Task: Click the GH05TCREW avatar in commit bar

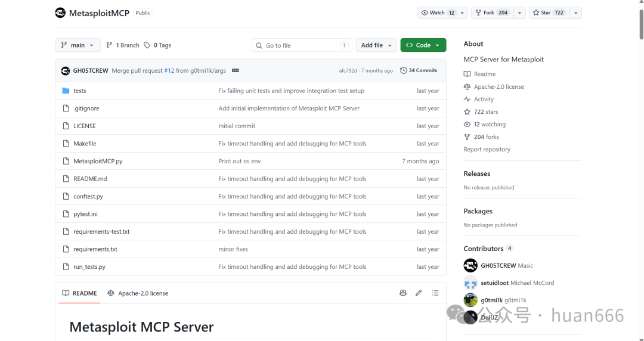Action: (66, 71)
